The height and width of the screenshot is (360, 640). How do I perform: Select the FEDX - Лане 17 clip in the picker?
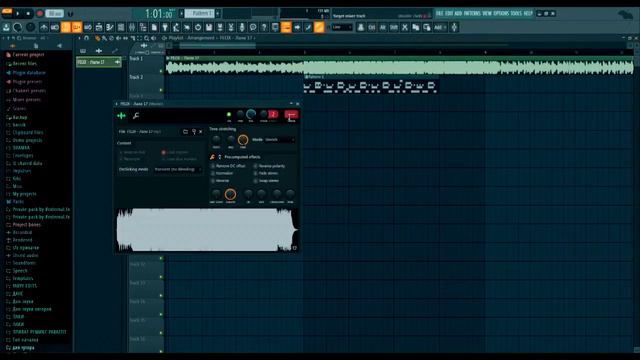[x=99, y=62]
